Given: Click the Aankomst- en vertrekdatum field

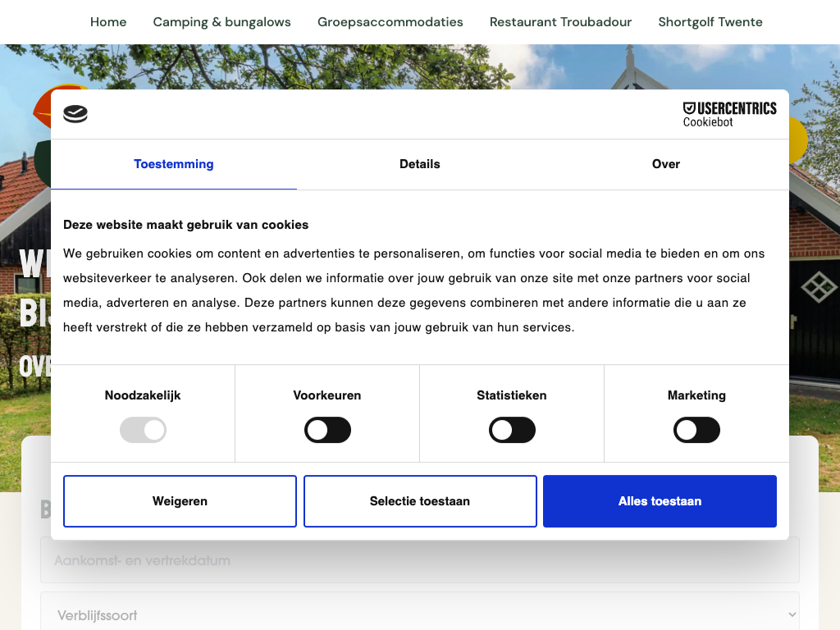Looking at the screenshot, I should coord(420,560).
